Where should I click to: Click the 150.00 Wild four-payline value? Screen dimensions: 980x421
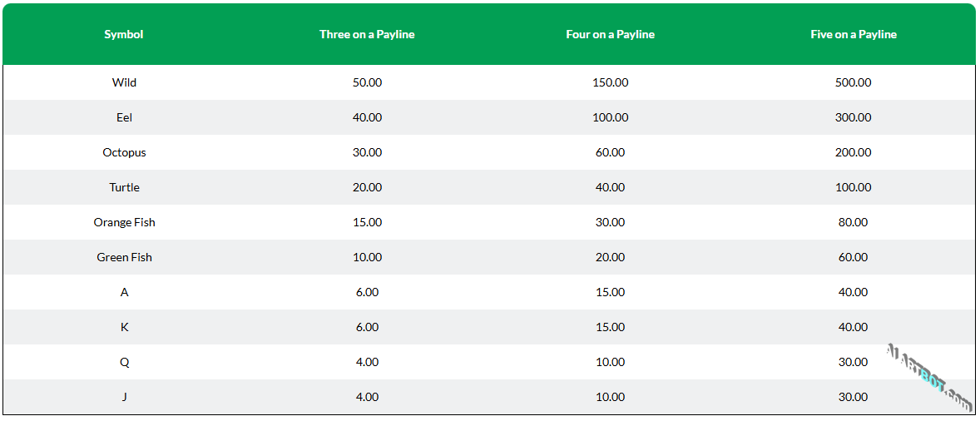click(610, 82)
